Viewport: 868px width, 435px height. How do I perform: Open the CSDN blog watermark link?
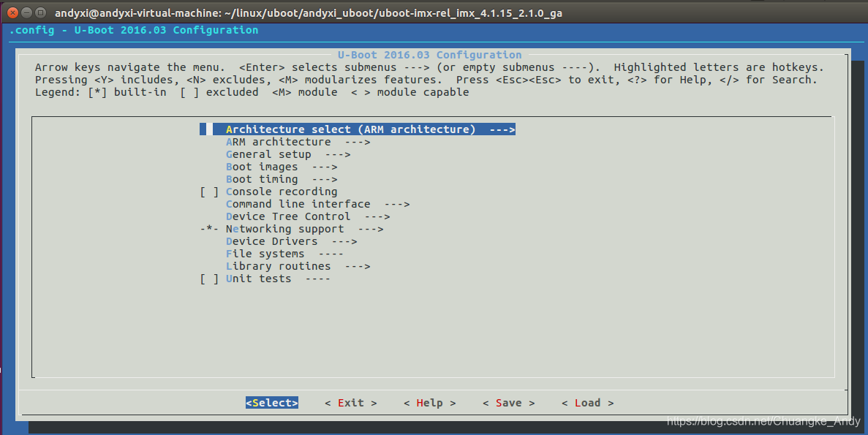click(763, 421)
